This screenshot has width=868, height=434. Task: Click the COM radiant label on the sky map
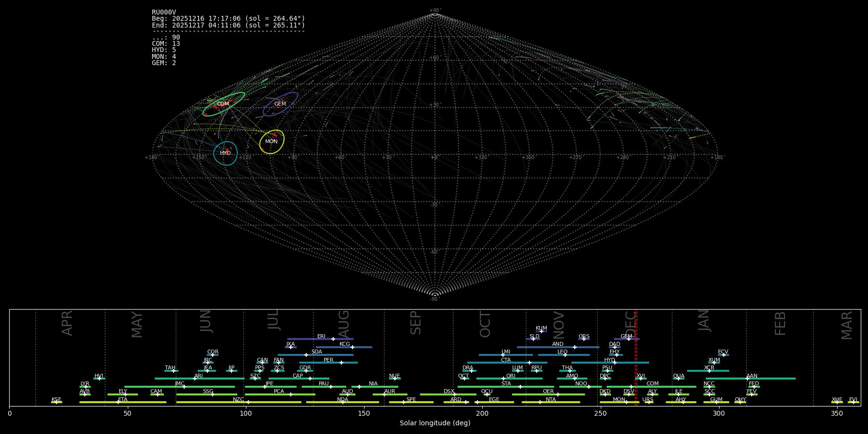click(223, 104)
